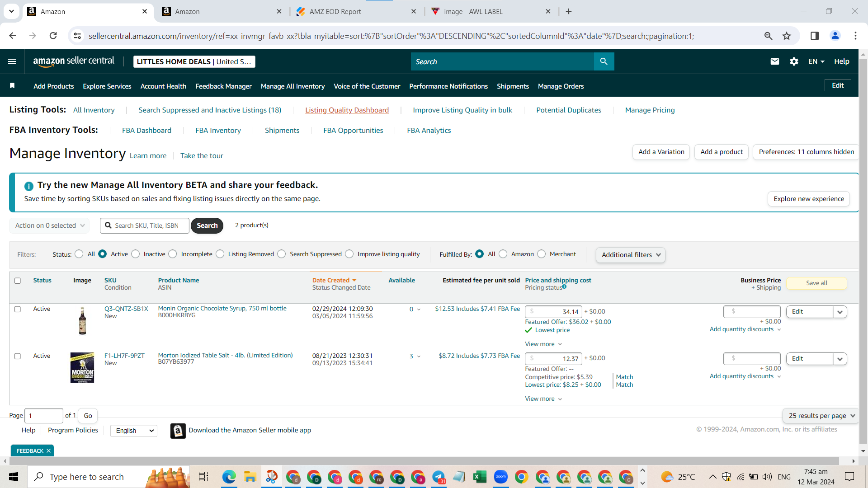Open the Listing Quality Dashboard link
The width and height of the screenshot is (868, 488).
[347, 110]
